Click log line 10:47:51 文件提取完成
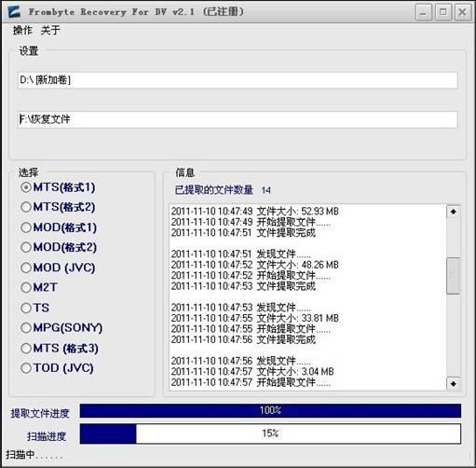The image size is (476, 468). click(x=243, y=233)
